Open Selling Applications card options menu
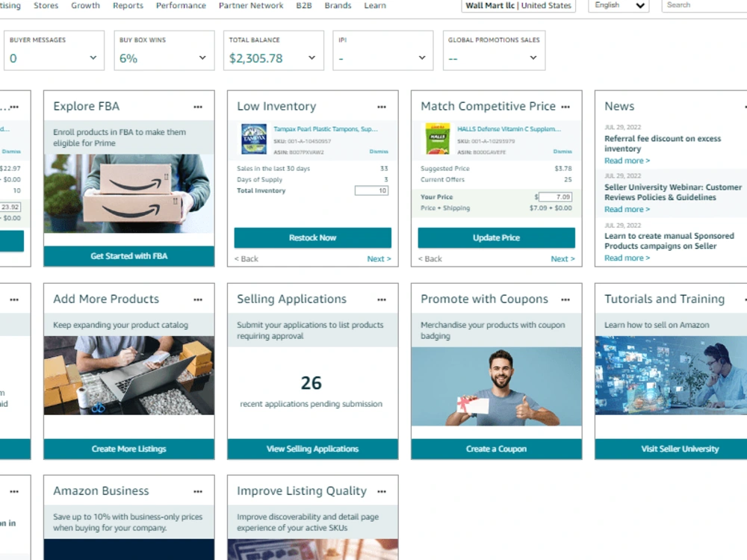This screenshot has height=560, width=747. point(382,299)
